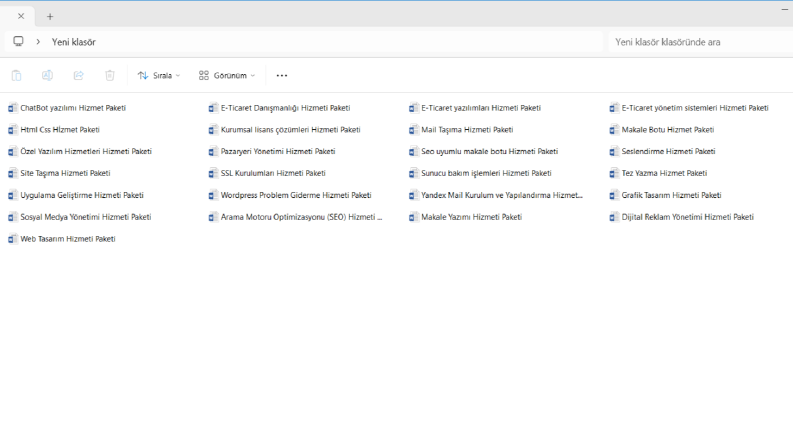Screen dimensions: 793x446
Task: Expand the breadcrumb chevron before Yeni klasör
Action: 38,42
